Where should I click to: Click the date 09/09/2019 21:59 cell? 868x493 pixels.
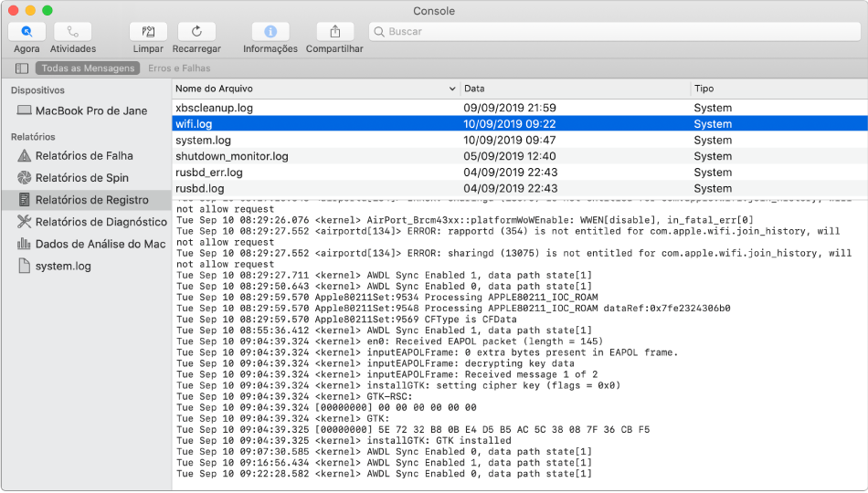pos(509,108)
